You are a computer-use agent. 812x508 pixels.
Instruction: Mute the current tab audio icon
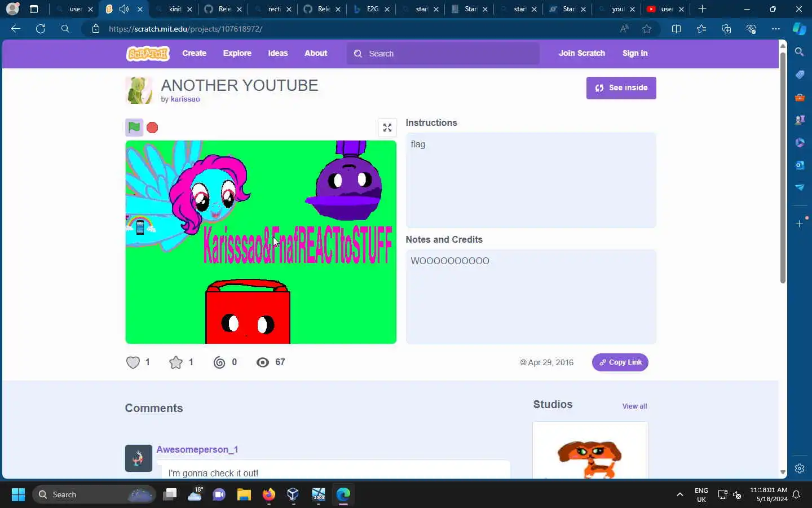pos(124,9)
